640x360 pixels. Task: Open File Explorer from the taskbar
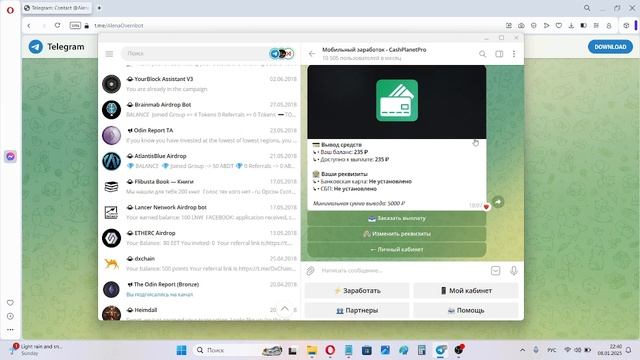click(312, 350)
